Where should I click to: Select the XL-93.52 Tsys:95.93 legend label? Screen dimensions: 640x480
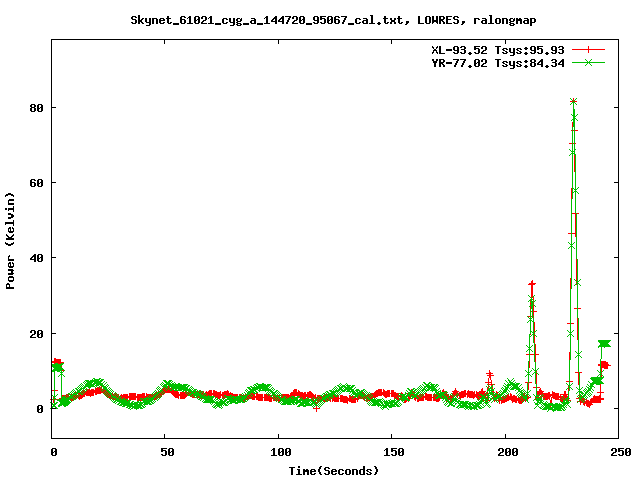[x=508, y=49]
